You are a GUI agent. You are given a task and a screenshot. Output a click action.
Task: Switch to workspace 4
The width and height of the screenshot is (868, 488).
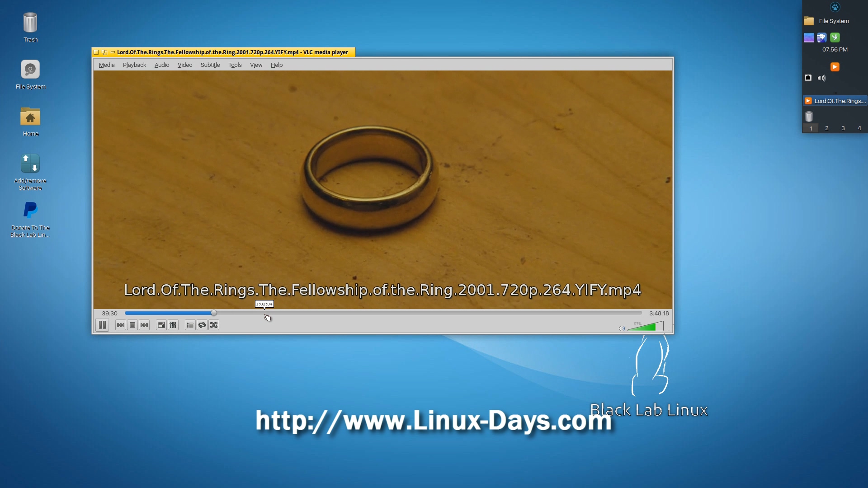(859, 128)
